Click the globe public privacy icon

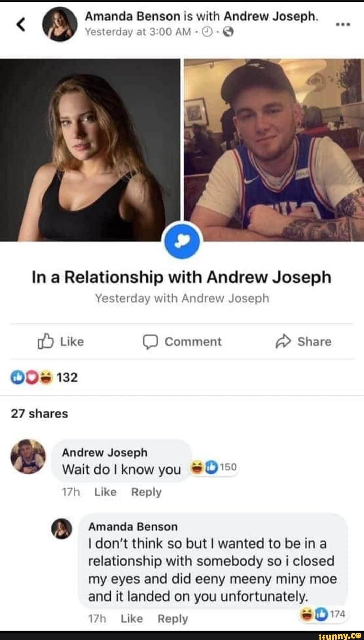point(228,32)
